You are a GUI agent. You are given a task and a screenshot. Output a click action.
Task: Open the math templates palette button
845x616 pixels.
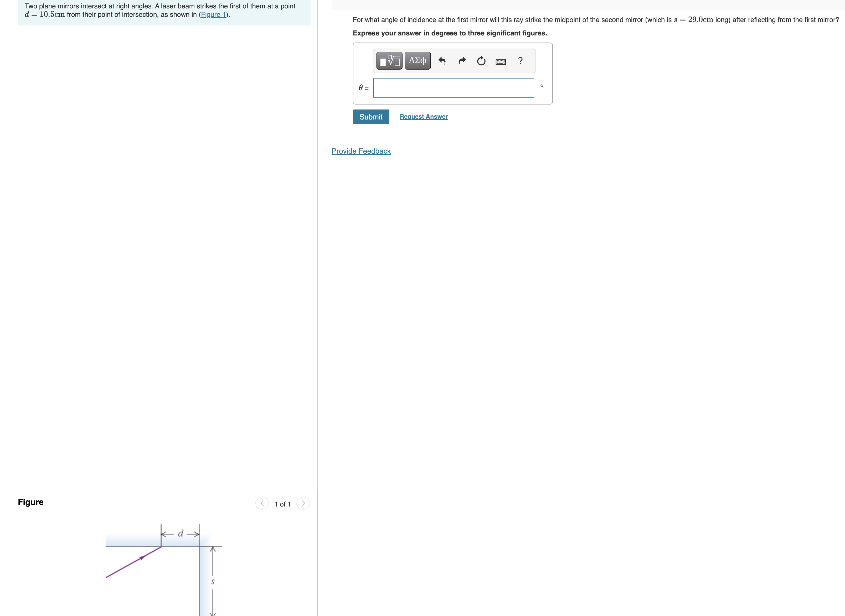[x=389, y=61]
